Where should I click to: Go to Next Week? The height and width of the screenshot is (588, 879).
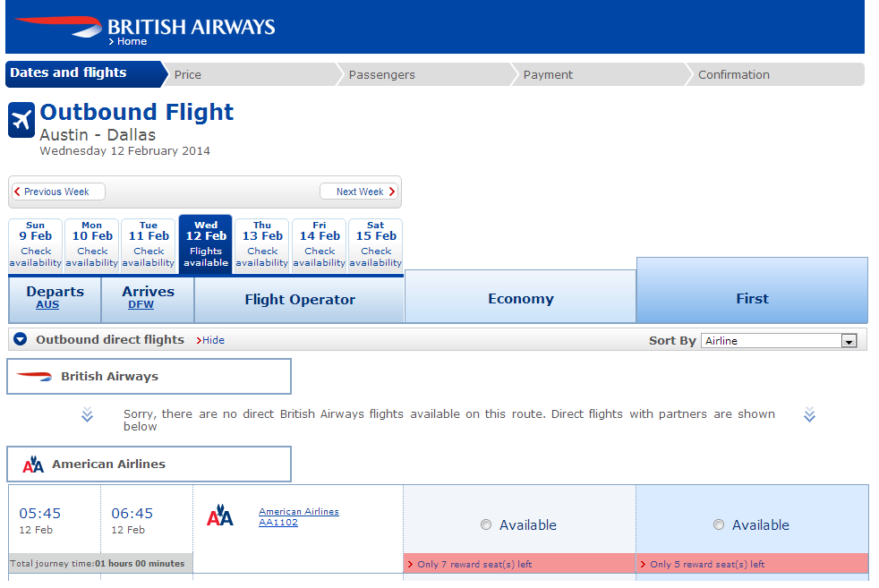tap(359, 192)
